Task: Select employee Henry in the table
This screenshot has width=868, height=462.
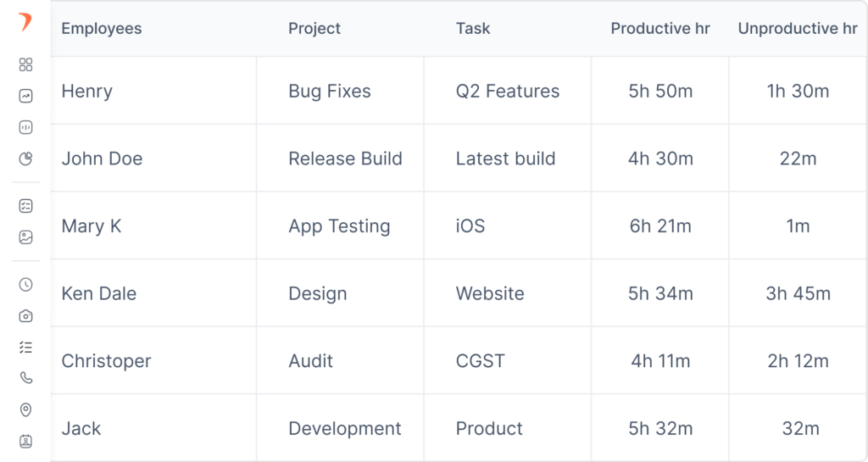Action: click(86, 92)
